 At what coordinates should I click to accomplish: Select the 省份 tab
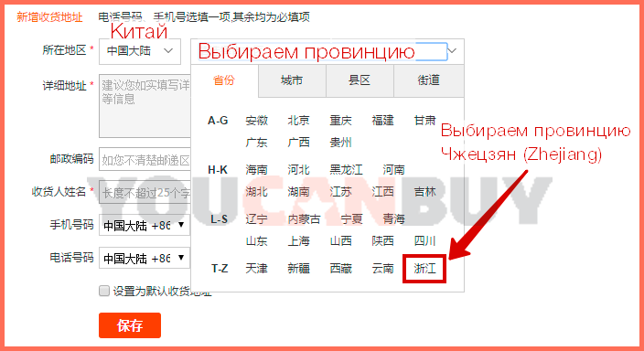point(224,80)
